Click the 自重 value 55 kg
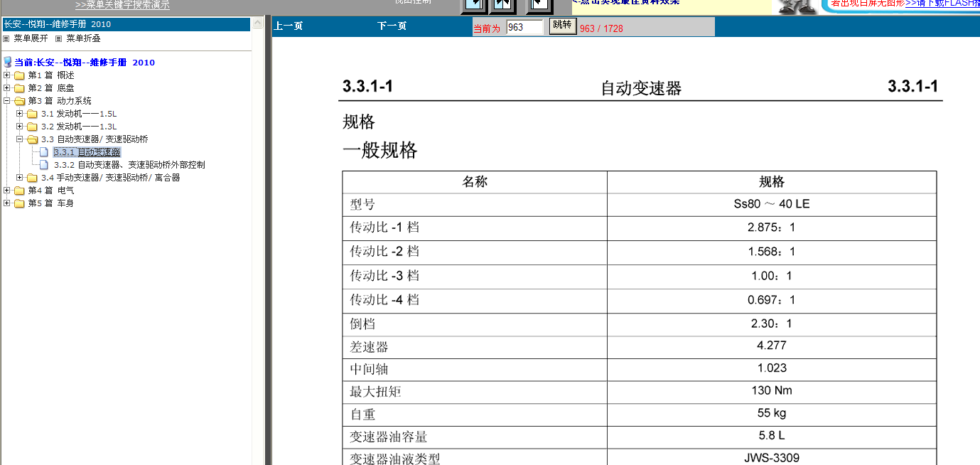 tap(772, 413)
